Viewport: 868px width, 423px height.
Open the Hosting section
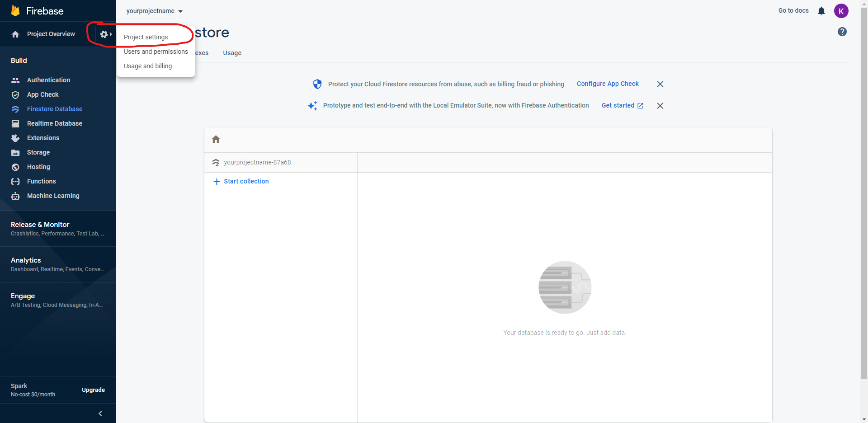38,167
